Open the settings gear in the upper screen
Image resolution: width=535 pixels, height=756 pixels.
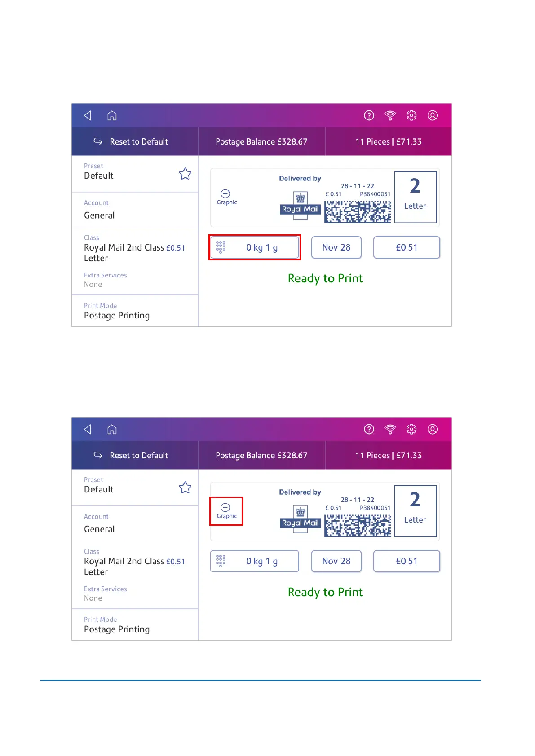tap(411, 116)
